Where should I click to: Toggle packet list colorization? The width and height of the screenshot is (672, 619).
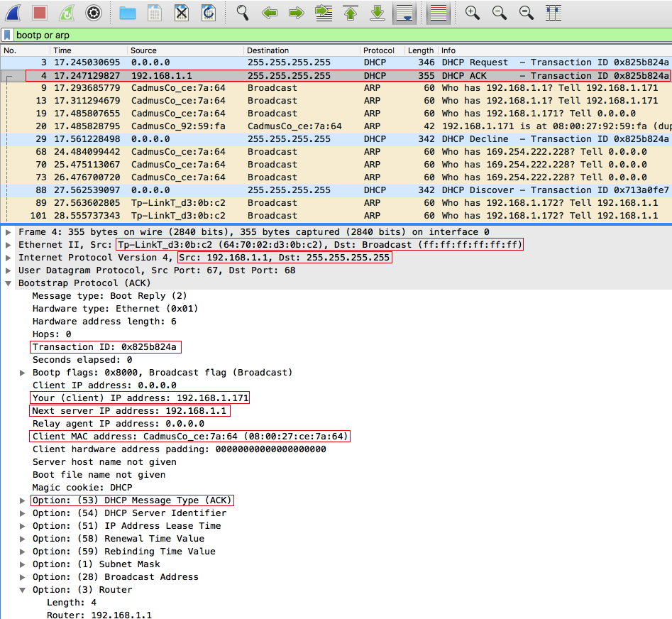coord(438,13)
